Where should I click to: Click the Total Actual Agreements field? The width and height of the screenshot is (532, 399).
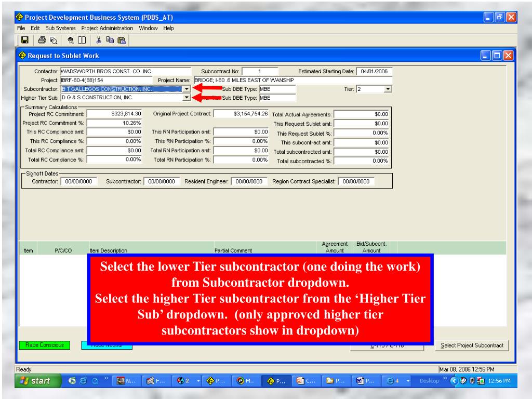click(361, 114)
